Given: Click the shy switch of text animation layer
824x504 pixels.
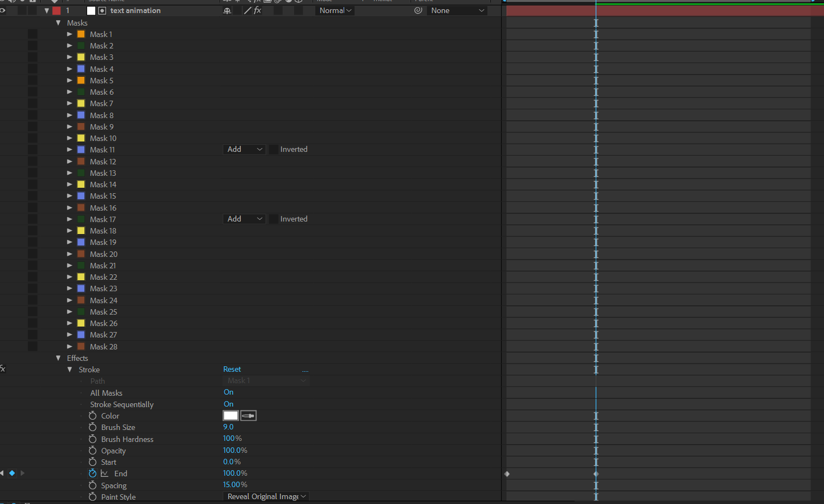Looking at the screenshot, I should point(227,10).
